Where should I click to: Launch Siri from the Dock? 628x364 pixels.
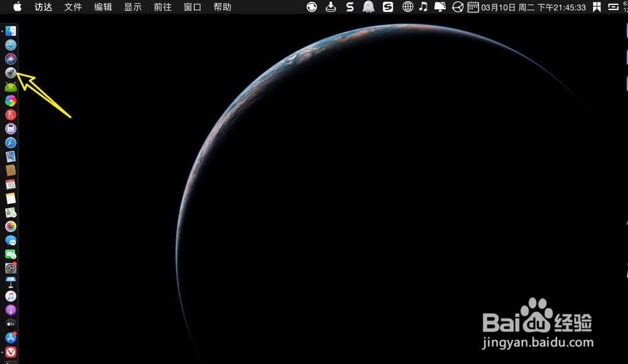(x=11, y=59)
